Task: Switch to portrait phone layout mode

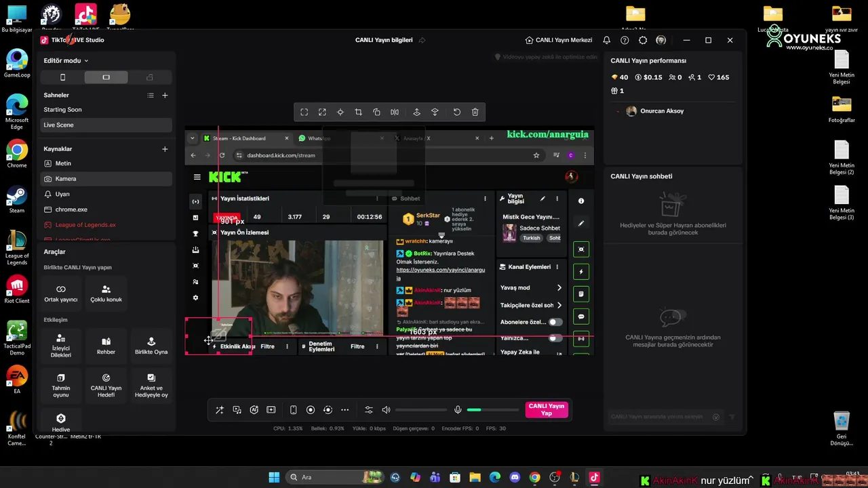Action: point(63,77)
